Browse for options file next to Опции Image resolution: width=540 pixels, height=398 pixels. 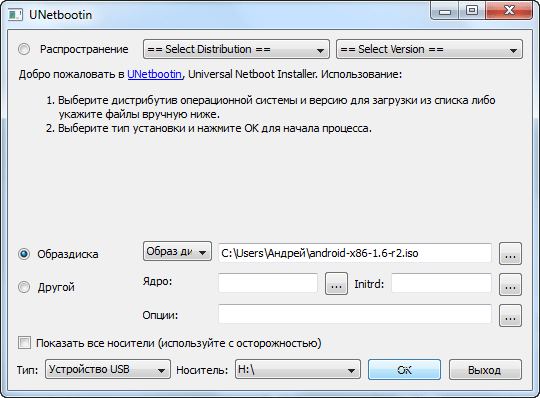510,315
